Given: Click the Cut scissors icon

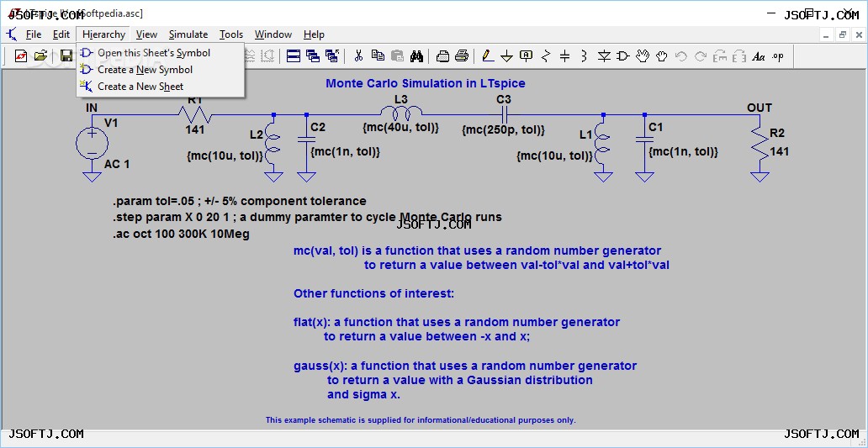Looking at the screenshot, I should pos(358,55).
